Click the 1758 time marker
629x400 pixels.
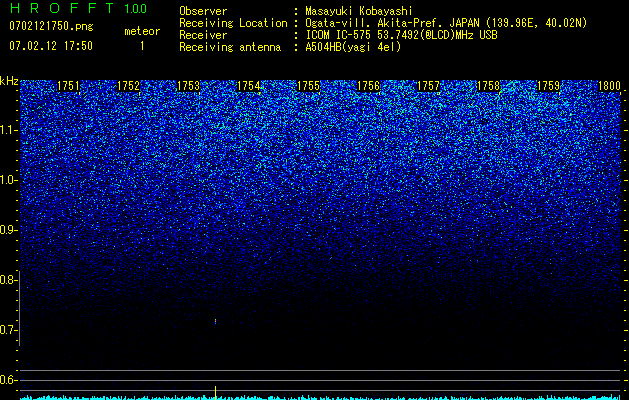pos(489,86)
